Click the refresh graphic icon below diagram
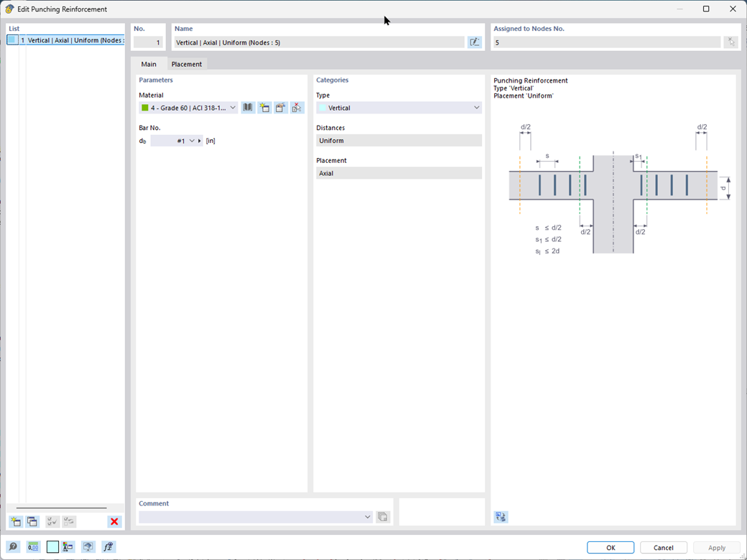 click(501, 517)
